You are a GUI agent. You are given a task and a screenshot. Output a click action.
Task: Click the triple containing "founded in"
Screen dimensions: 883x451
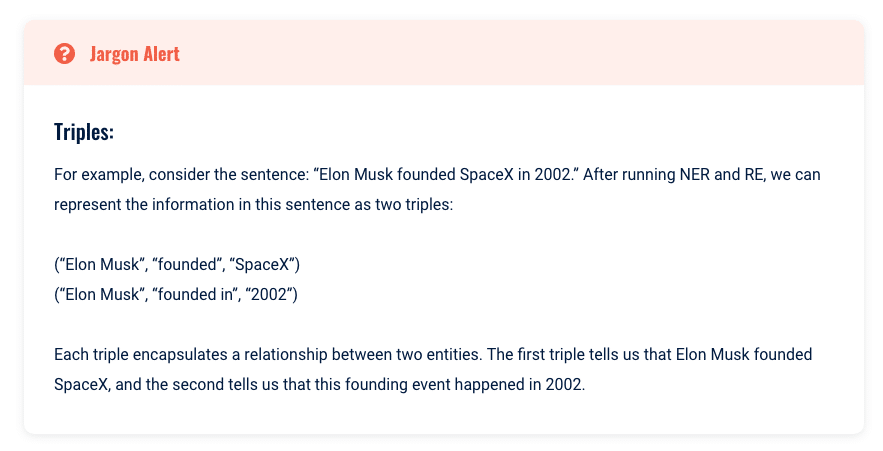pyautogui.click(x=176, y=294)
